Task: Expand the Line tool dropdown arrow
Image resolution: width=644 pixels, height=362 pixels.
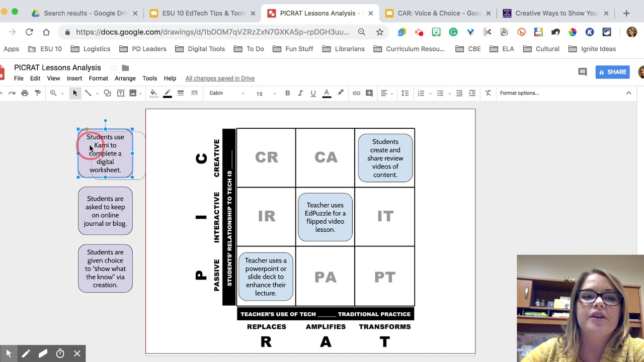Action: 97,94
